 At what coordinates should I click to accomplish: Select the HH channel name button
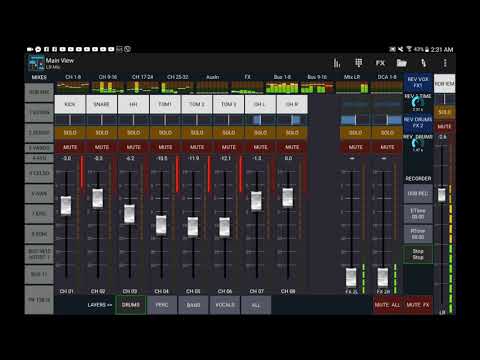pos(133,104)
